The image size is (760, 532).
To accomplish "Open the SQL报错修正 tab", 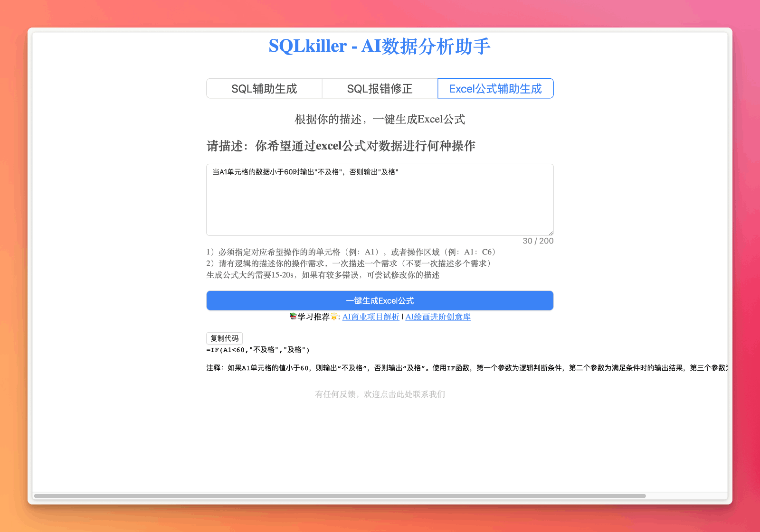I will coord(380,89).
